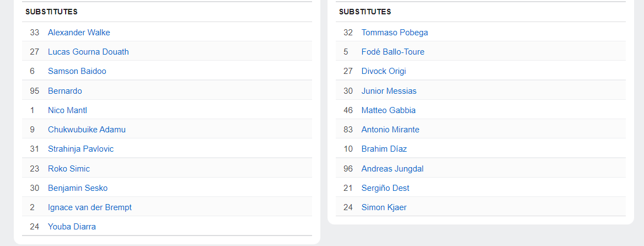Screen dimensions: 644x246
Task: Select Fodé Ballo-Toure from the list
Action: pos(393,52)
